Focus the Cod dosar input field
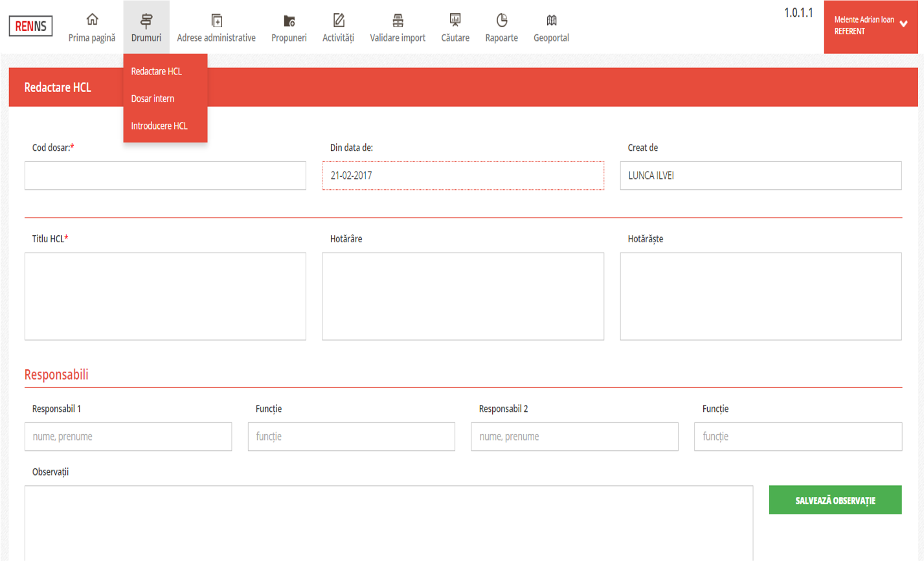The image size is (924, 561). pos(165,176)
